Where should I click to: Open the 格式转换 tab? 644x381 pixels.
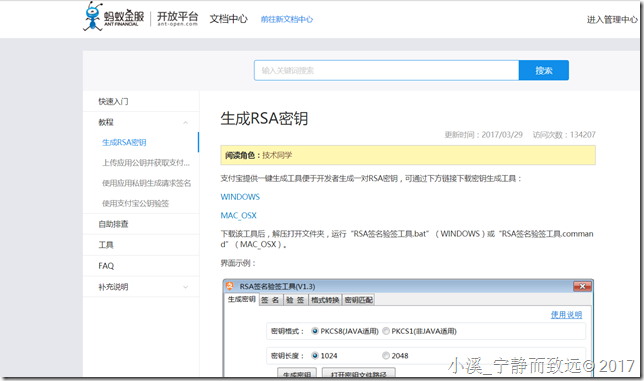click(325, 300)
